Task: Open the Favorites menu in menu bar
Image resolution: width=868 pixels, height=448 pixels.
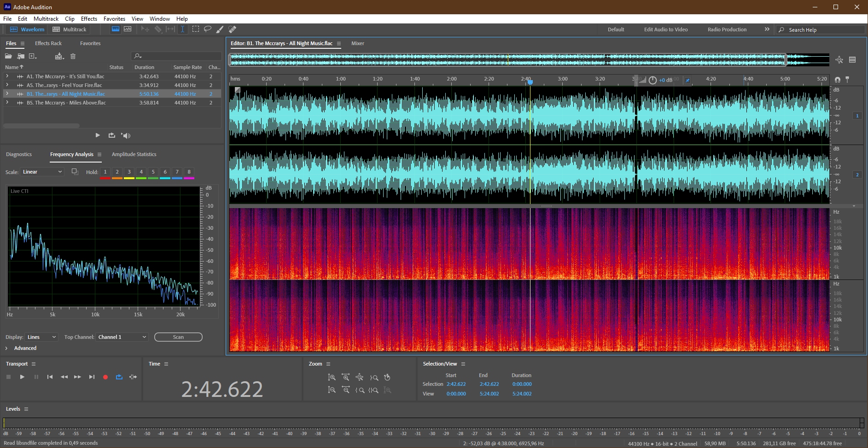Action: (x=114, y=19)
